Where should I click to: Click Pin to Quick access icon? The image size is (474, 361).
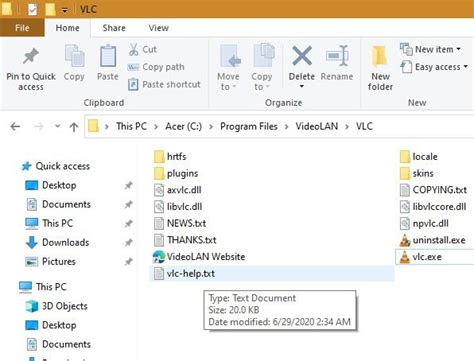click(31, 56)
